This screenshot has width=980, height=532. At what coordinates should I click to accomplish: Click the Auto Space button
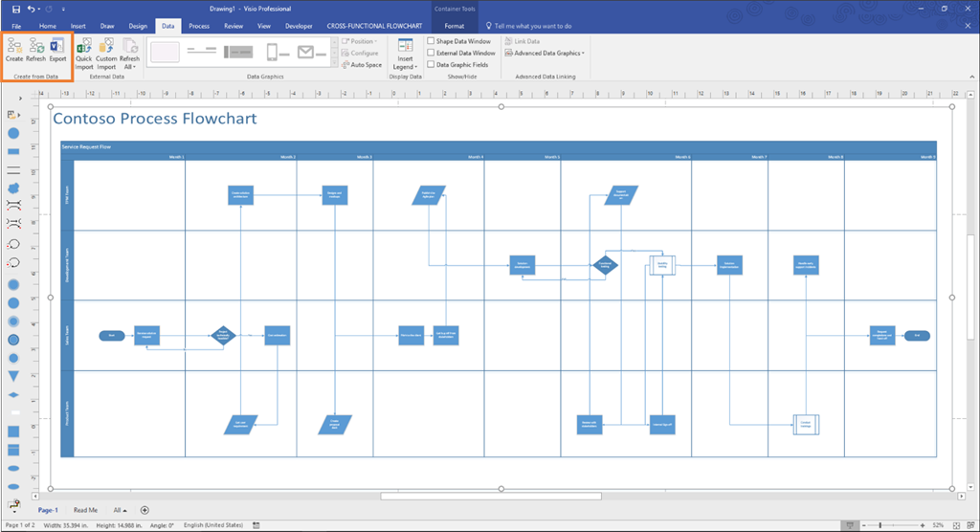point(362,65)
